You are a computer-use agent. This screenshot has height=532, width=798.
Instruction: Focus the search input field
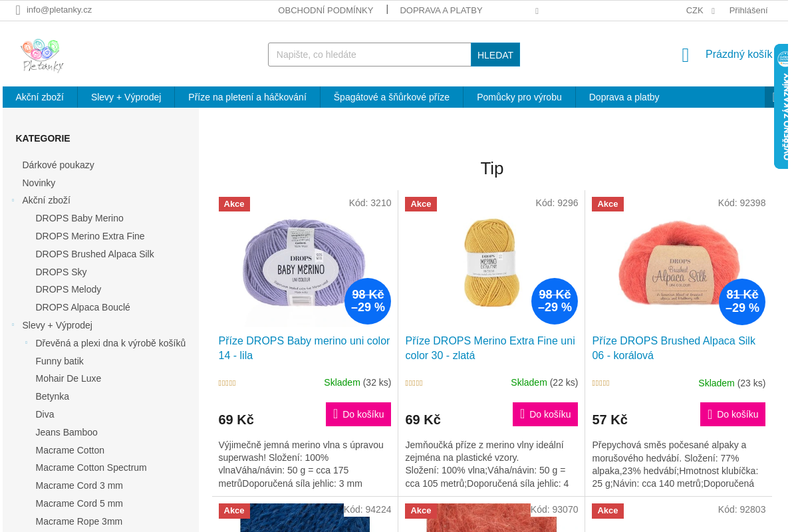click(x=370, y=55)
